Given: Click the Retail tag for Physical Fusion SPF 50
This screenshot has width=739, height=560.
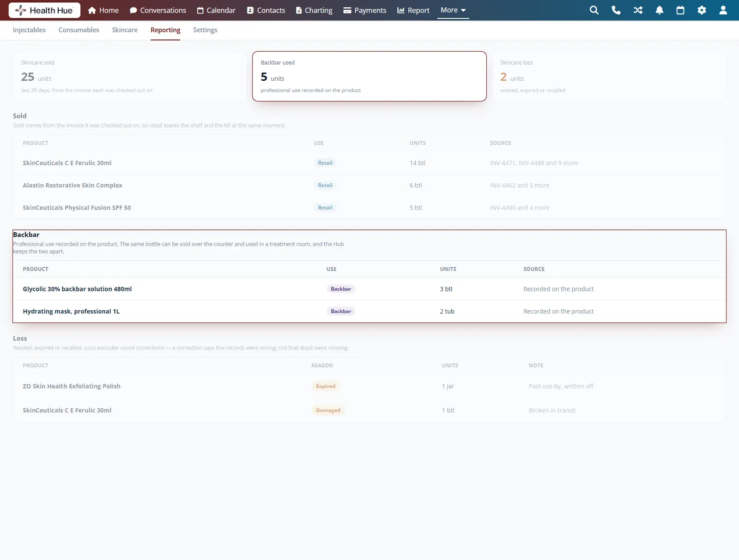Looking at the screenshot, I should coord(325,208).
